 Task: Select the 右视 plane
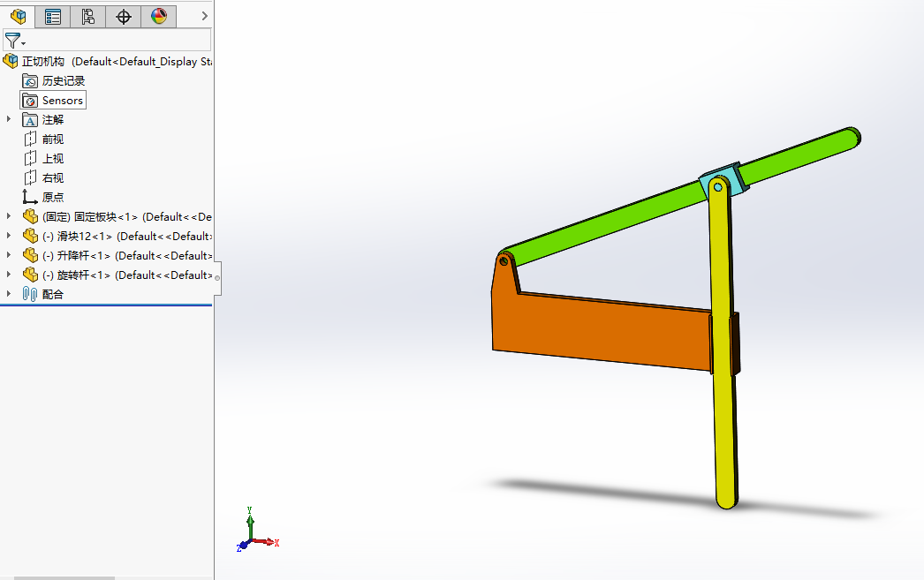[52, 177]
